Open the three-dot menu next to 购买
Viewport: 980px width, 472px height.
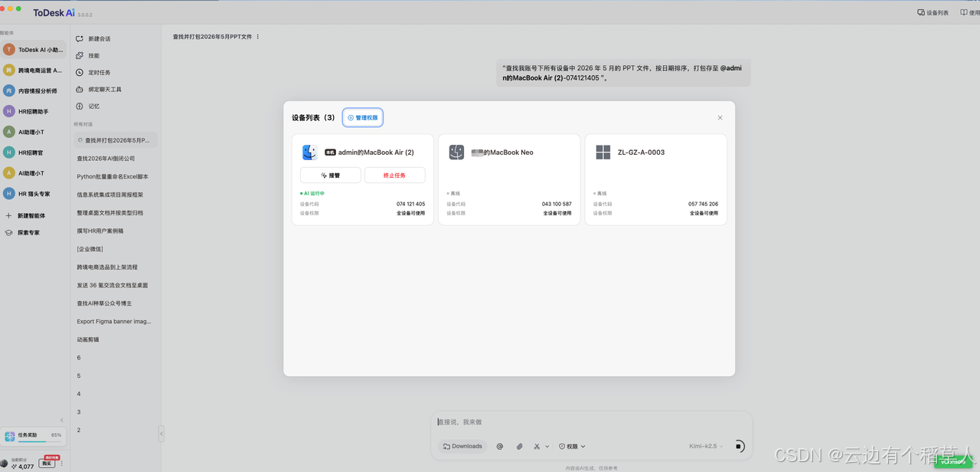click(61, 464)
